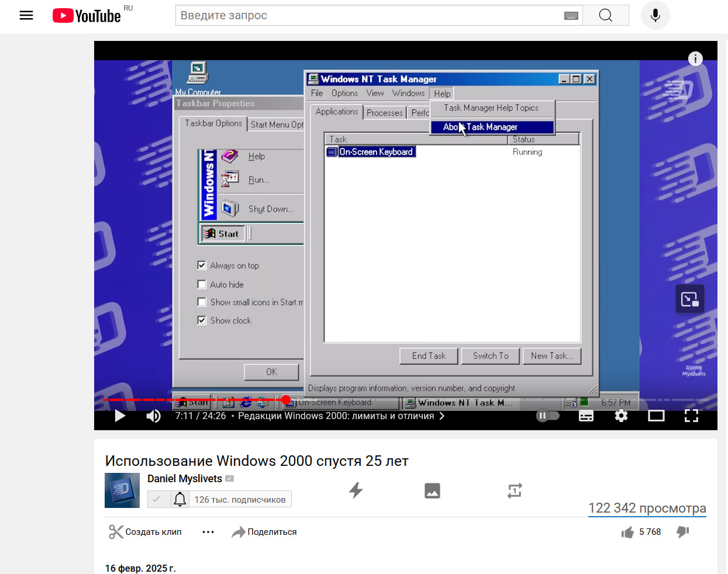Click the Help menu in Task Manager
Viewport: 728px width, 574px height.
tap(442, 94)
